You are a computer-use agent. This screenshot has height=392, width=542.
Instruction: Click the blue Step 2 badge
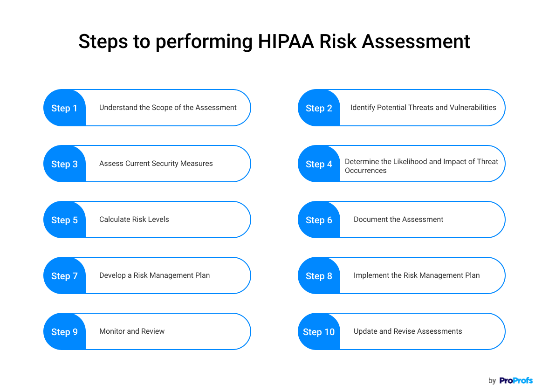[x=319, y=108]
